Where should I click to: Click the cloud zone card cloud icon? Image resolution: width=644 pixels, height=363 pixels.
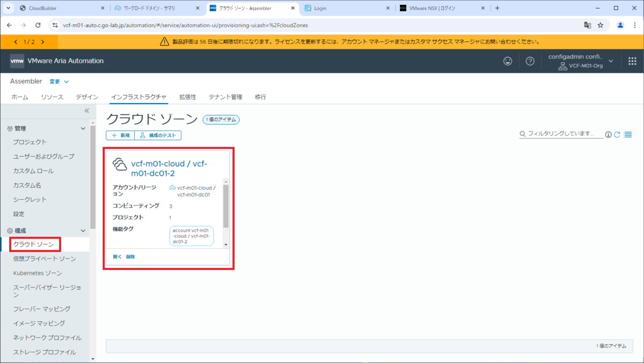tap(120, 165)
